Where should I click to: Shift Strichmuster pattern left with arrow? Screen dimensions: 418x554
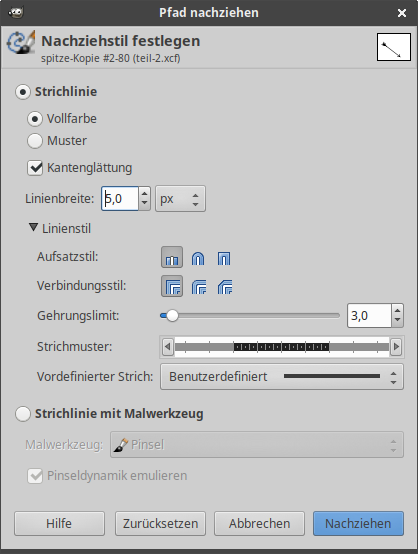(168, 347)
